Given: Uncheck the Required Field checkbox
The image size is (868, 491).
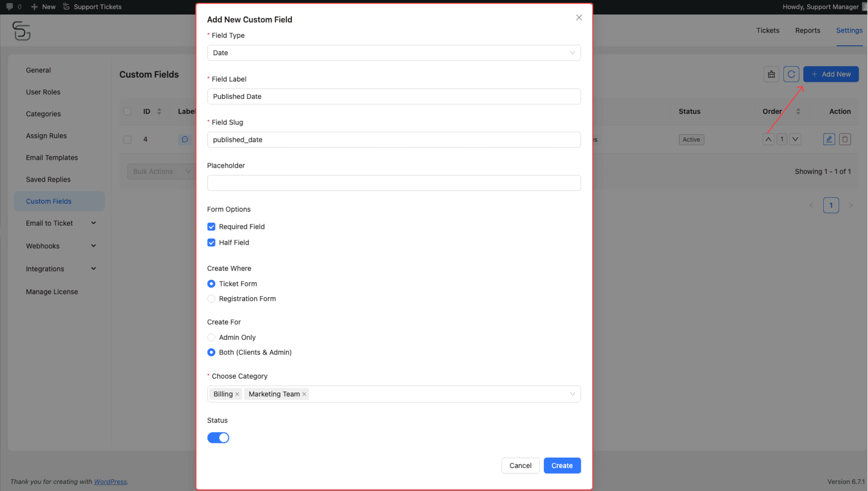Looking at the screenshot, I should [211, 227].
